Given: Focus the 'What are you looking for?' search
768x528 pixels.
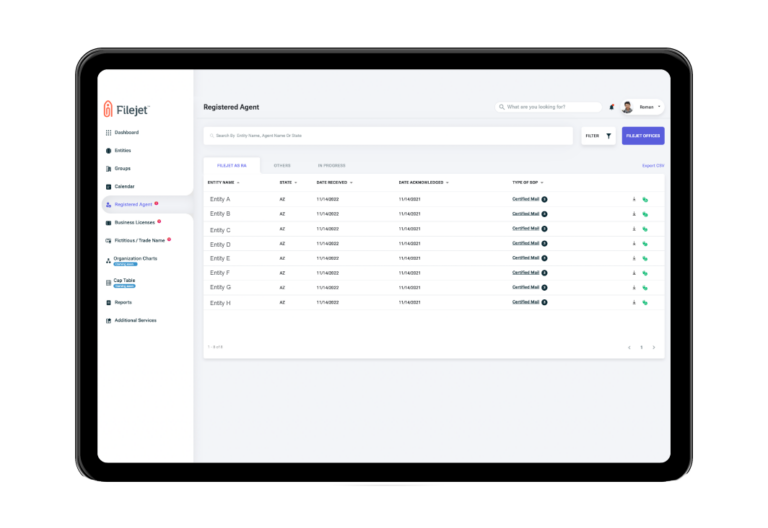Looking at the screenshot, I should [548, 107].
